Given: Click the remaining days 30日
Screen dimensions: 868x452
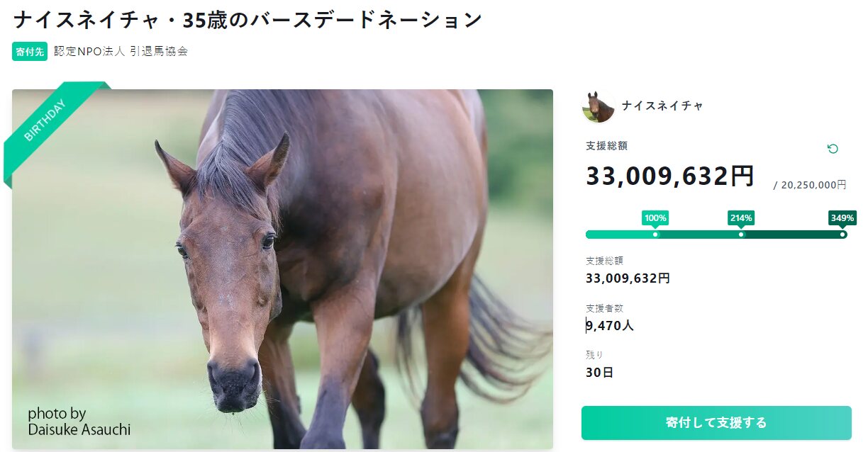Looking at the screenshot, I should (599, 373).
